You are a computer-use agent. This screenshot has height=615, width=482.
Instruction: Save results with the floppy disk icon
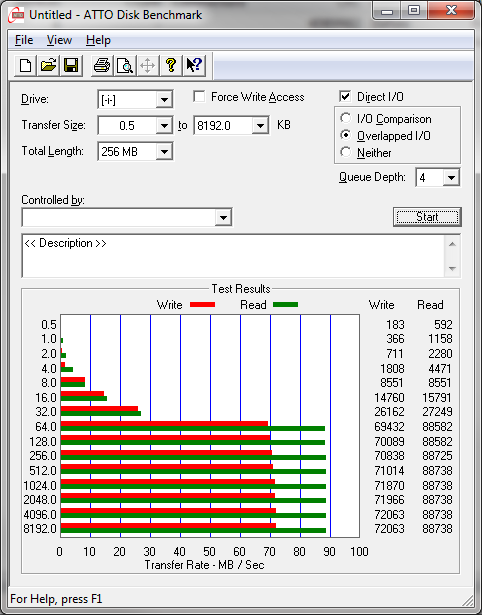71,65
